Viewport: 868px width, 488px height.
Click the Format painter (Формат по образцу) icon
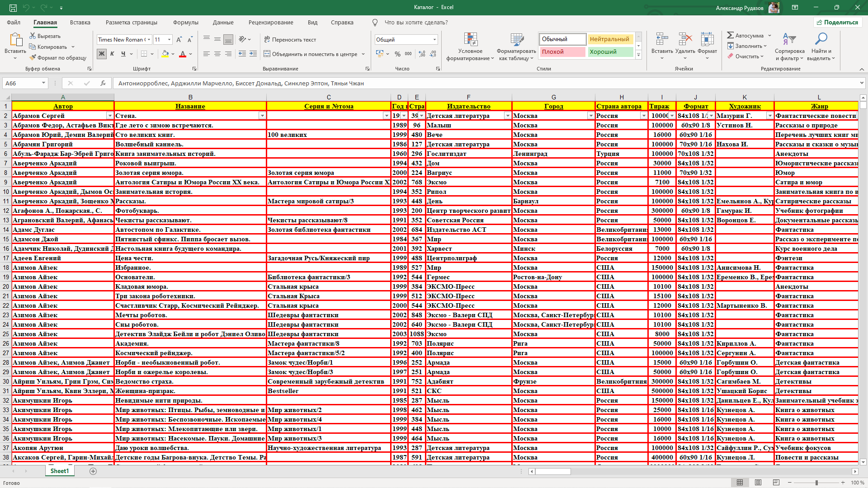33,57
